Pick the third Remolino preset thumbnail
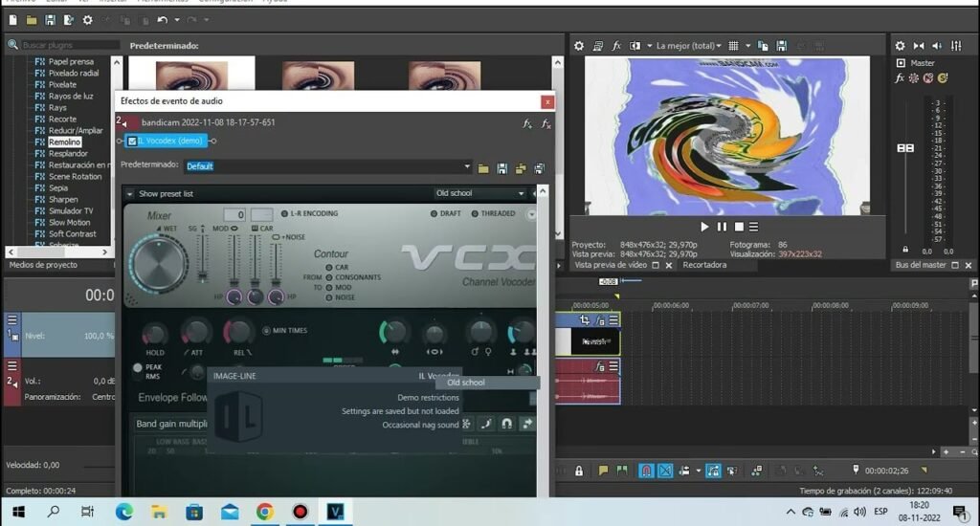 pos(444,76)
